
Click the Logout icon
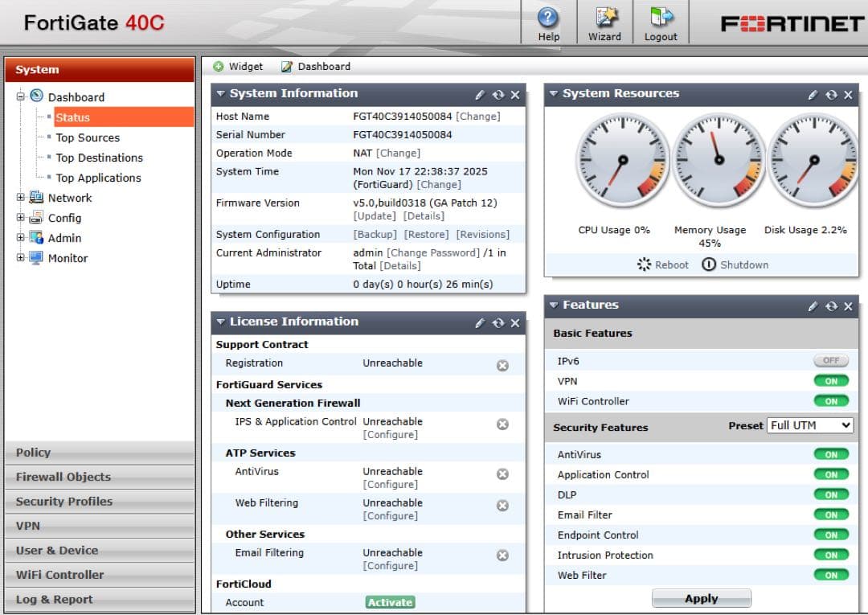pyautogui.click(x=661, y=18)
